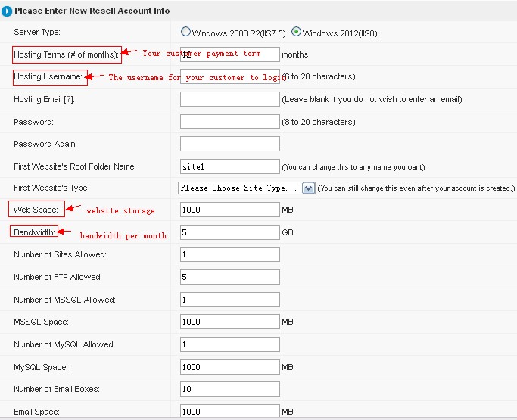Select Windows 2012(IIS8) server type
This screenshot has width=517, height=420.
[x=296, y=33]
